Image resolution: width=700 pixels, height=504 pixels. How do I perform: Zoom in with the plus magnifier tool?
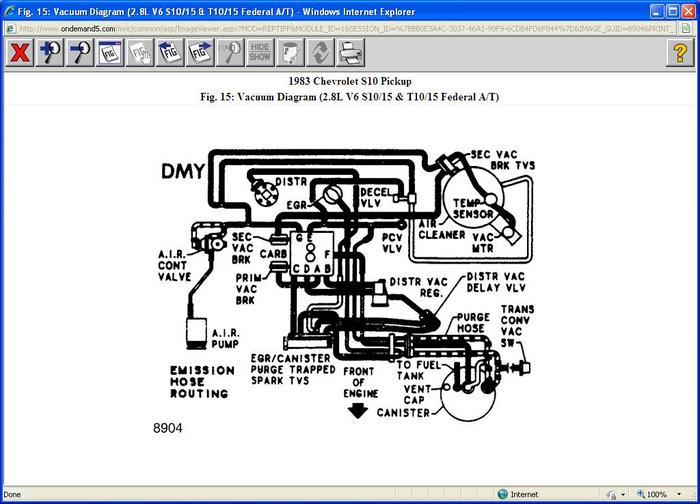coord(50,53)
